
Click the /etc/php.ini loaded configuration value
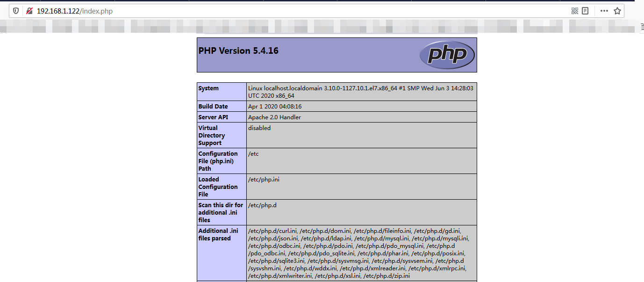tap(264, 180)
